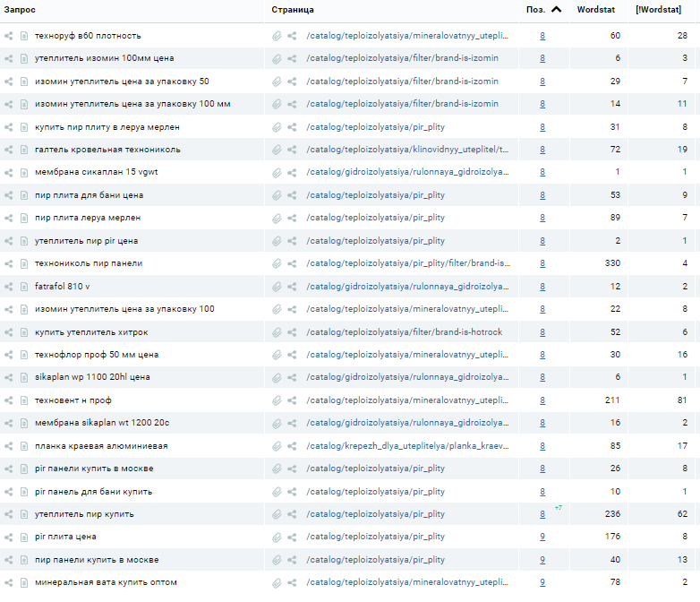This screenshot has width=700, height=602.
Task: Select query text 'sikaplan wp 1100 20hl цена'
Action: point(92,377)
